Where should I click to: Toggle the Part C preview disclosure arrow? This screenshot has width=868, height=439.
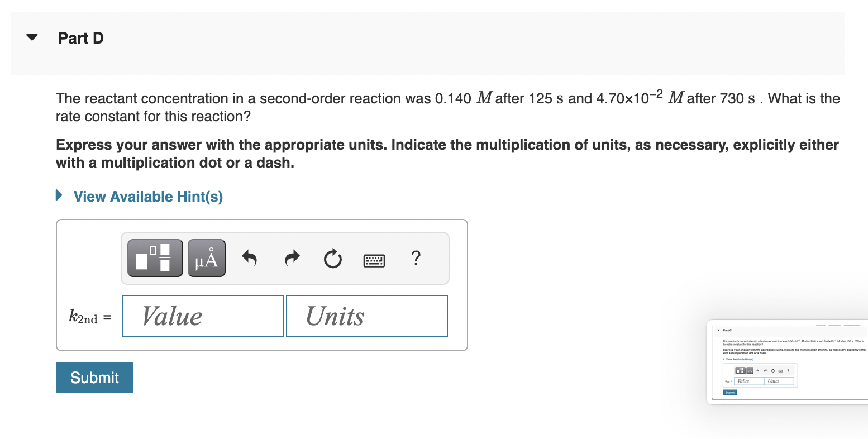718,330
